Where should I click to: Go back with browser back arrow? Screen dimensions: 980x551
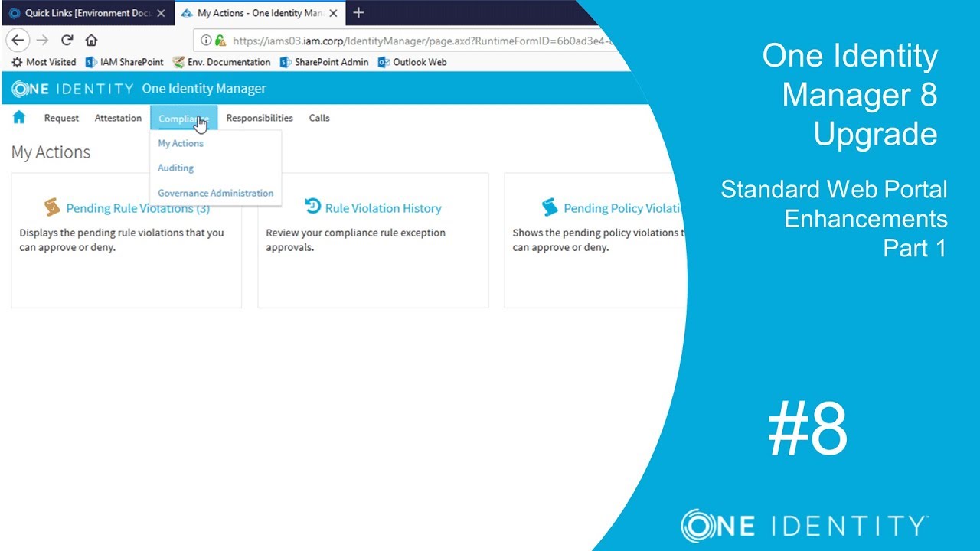[x=18, y=41]
